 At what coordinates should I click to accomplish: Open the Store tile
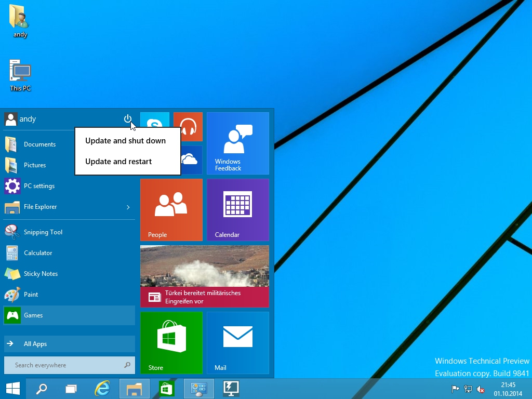171,343
